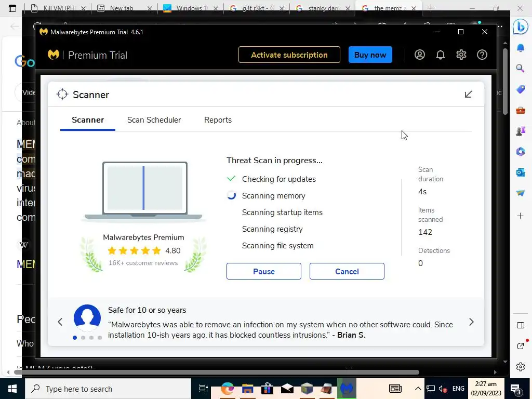
Task: Open Malwarebytes settings gear
Action: [x=461, y=55]
